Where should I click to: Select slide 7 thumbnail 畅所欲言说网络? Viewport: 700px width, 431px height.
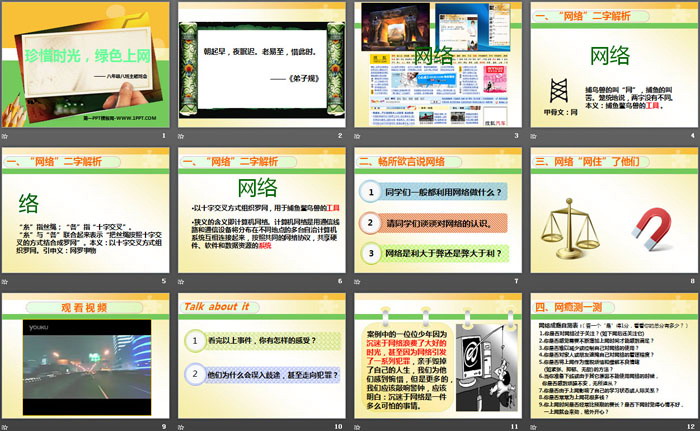[x=438, y=210]
